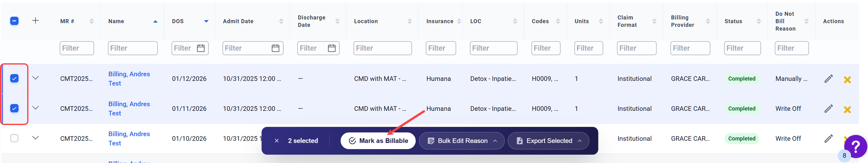Click the pencil edit icon for DOS 01/12/2026 row
Image resolution: width=868 pixels, height=163 pixels.
[x=828, y=79]
